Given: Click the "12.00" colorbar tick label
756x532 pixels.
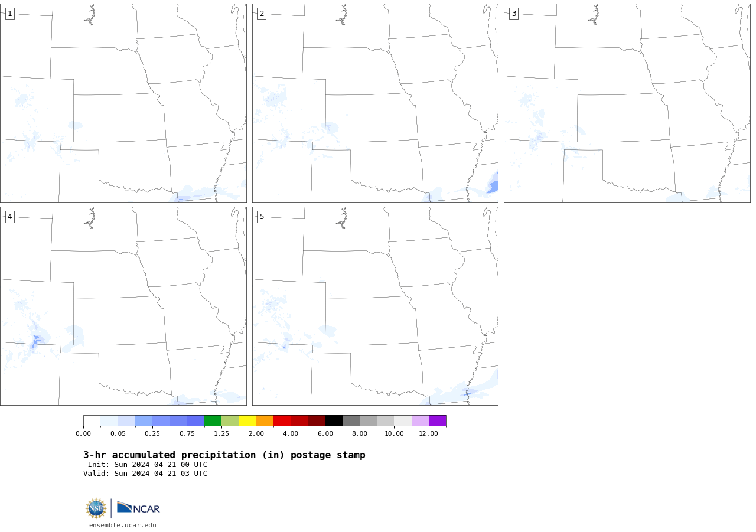Looking at the screenshot, I should [429, 433].
